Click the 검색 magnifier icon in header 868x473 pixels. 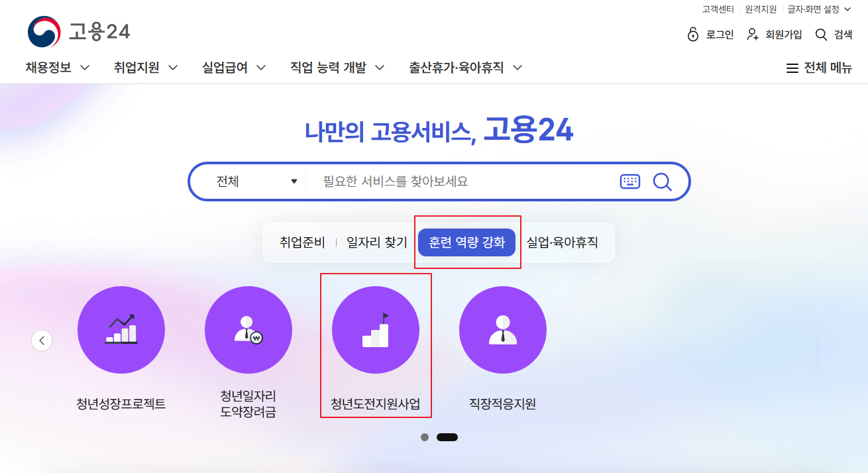click(x=822, y=34)
